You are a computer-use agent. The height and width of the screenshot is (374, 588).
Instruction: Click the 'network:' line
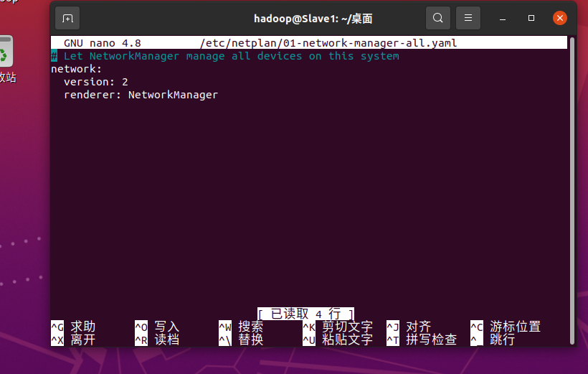76,69
